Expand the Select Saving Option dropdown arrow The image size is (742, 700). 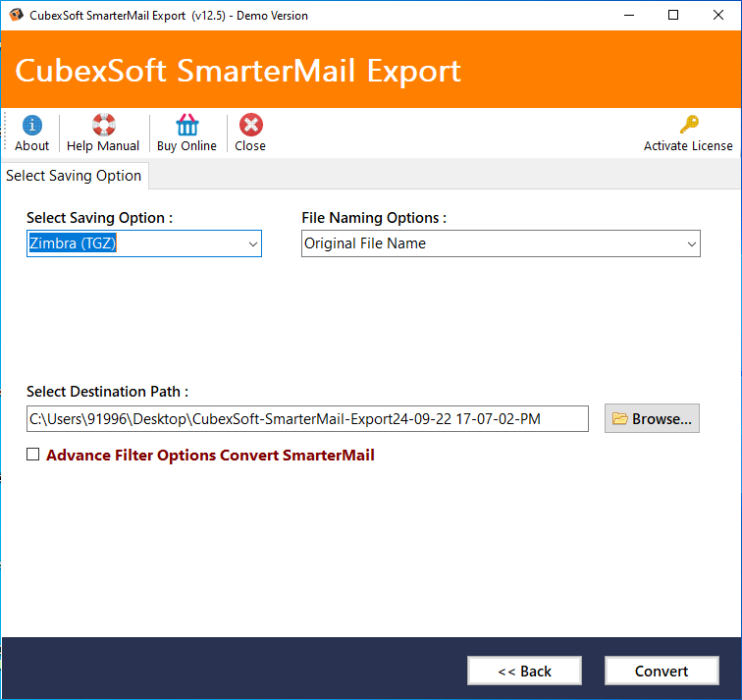pos(252,243)
